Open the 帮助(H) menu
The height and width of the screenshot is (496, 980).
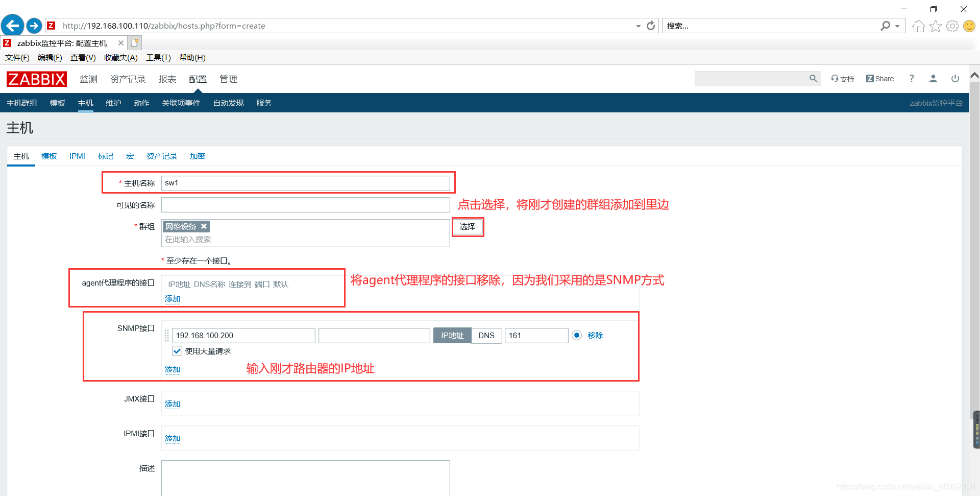point(192,58)
